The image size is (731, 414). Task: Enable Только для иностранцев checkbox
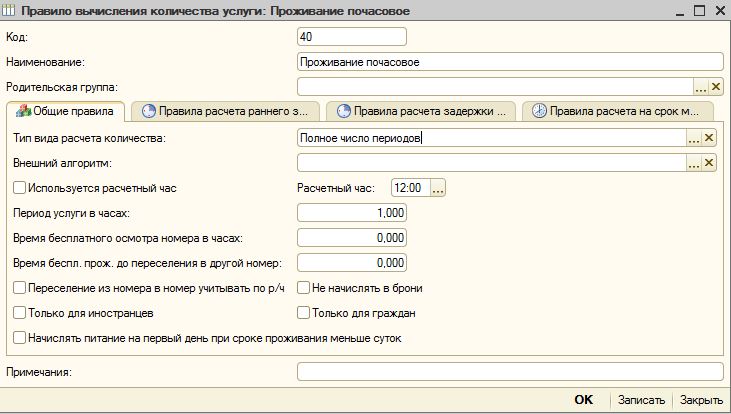coord(20,312)
